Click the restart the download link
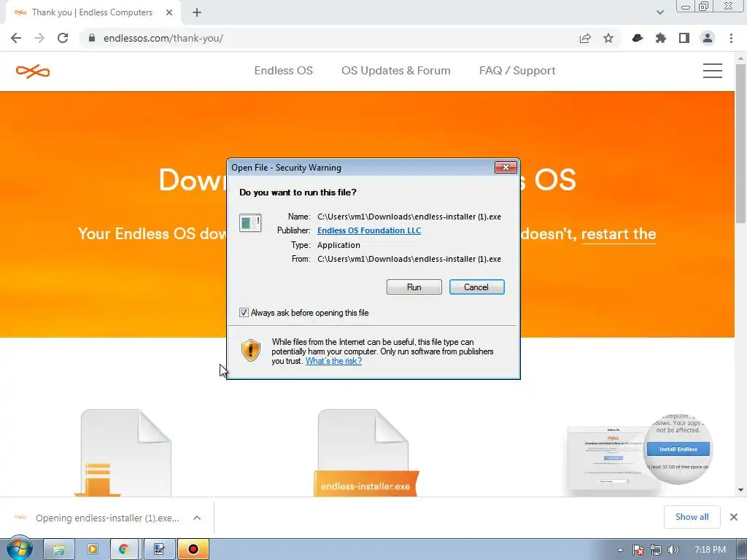This screenshot has height=560, width=747. click(619, 234)
